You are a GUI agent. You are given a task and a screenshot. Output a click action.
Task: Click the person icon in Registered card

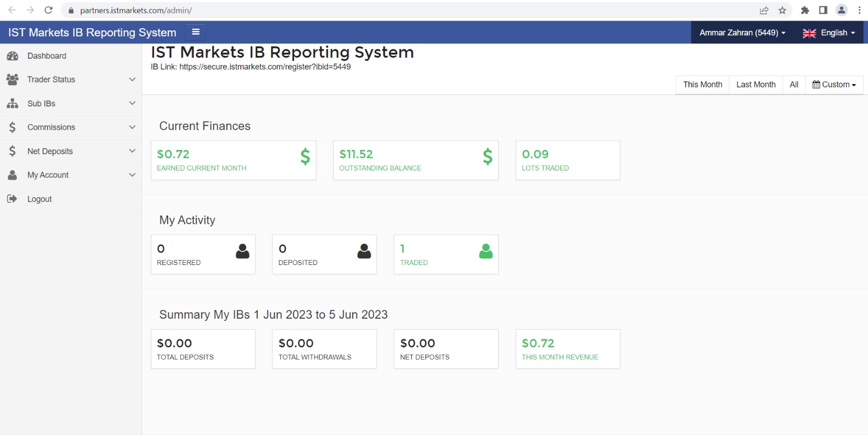[243, 251]
